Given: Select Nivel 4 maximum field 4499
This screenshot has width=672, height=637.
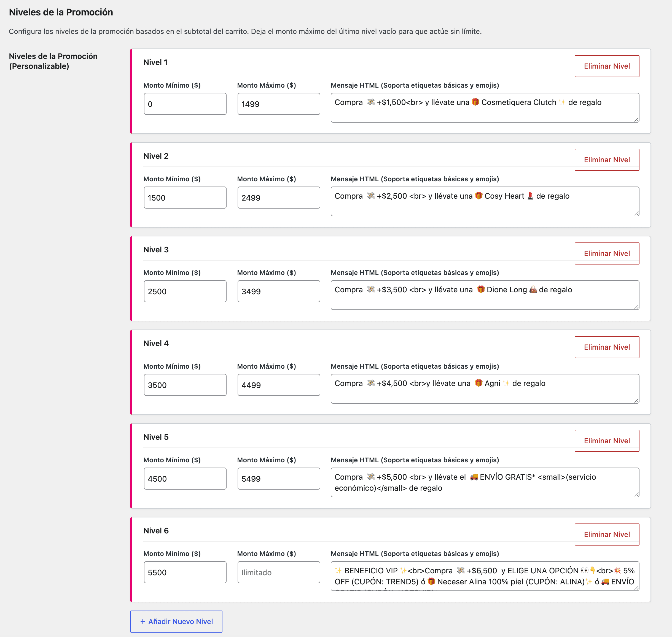Looking at the screenshot, I should [x=279, y=385].
